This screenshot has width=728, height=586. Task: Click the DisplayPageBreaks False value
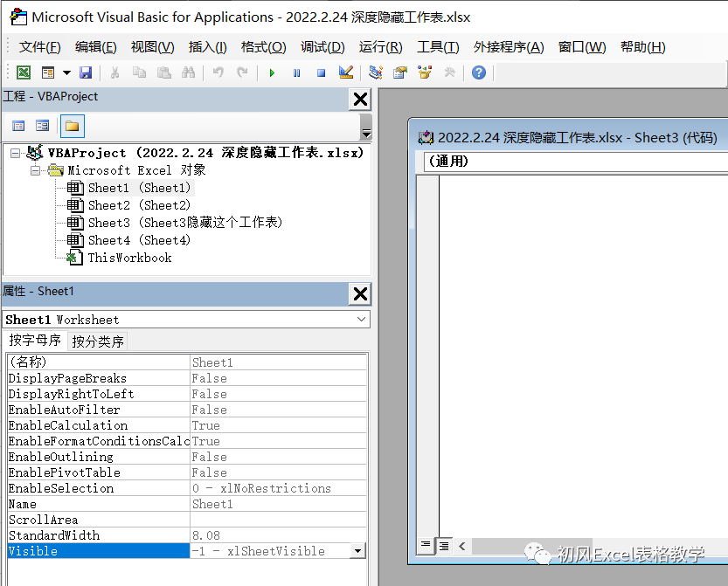click(x=278, y=378)
